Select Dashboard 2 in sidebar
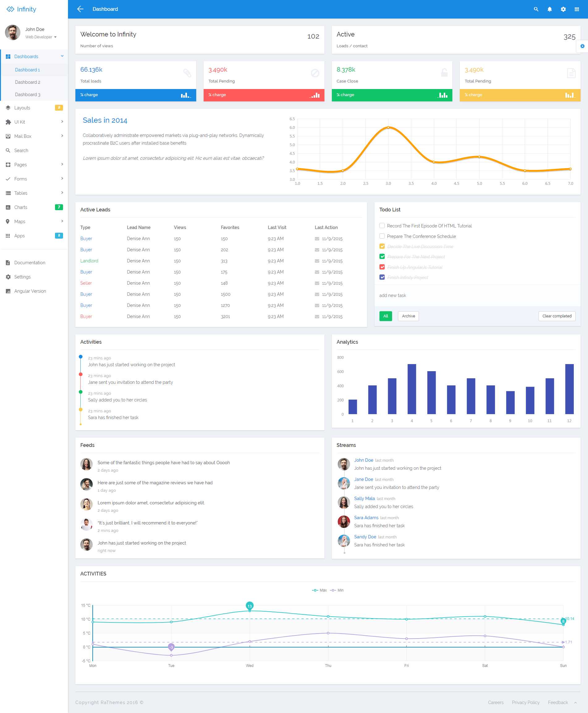 point(27,82)
